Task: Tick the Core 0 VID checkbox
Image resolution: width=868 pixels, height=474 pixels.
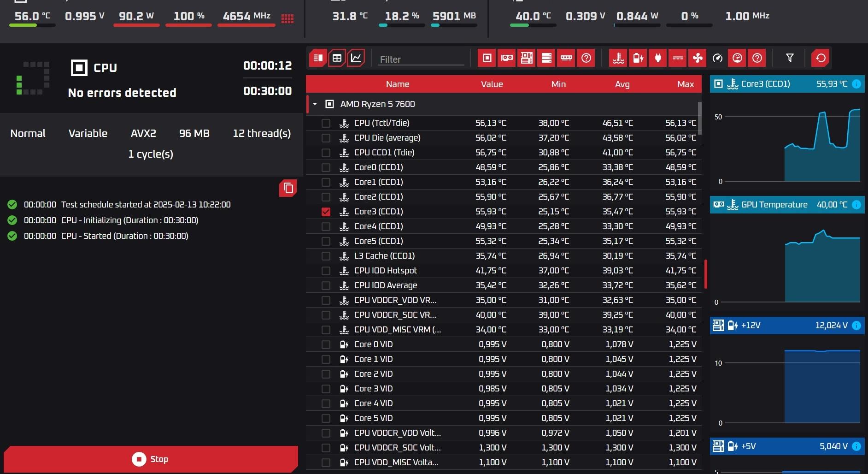Action: point(326,344)
